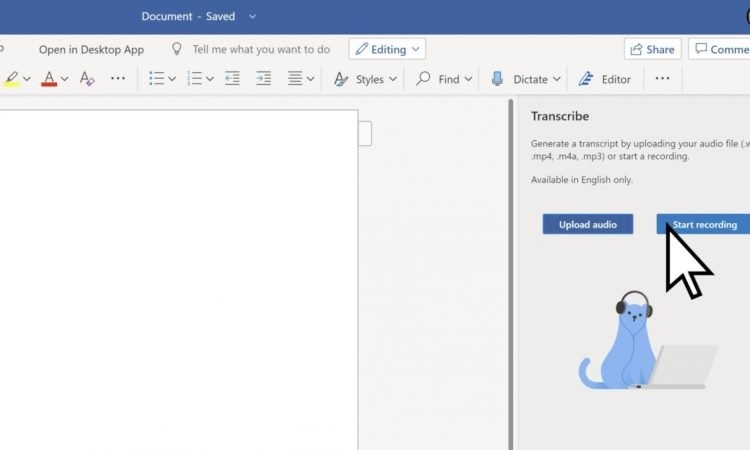The height and width of the screenshot is (450, 750).
Task: Click Tell me what you want to do
Action: point(261,49)
